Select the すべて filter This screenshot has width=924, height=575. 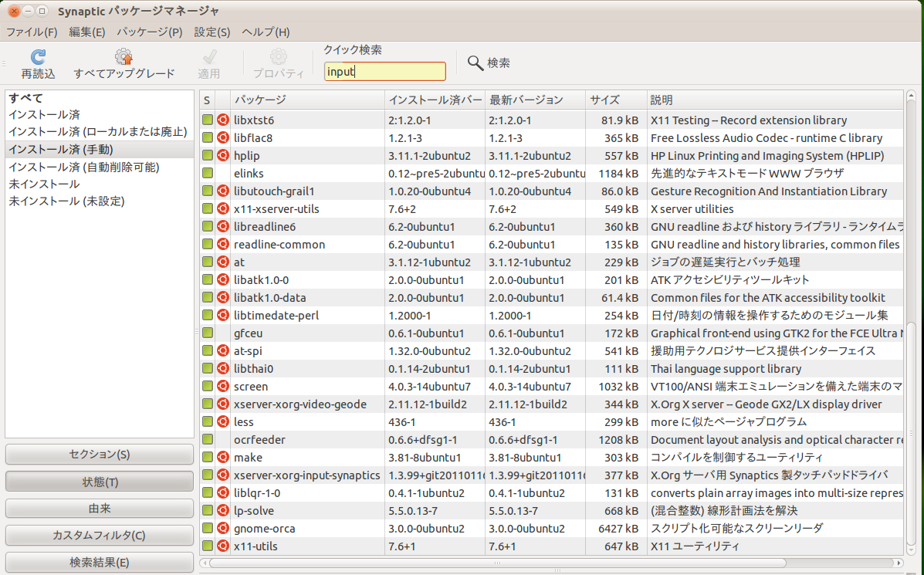[x=100, y=98]
